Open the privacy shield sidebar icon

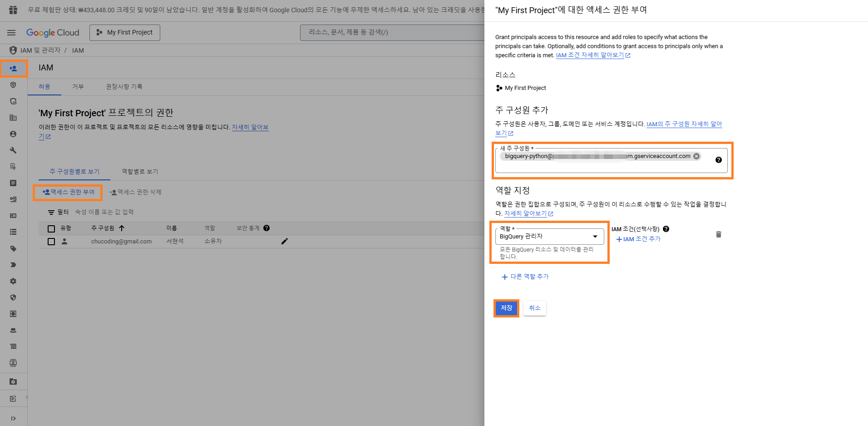(13, 297)
